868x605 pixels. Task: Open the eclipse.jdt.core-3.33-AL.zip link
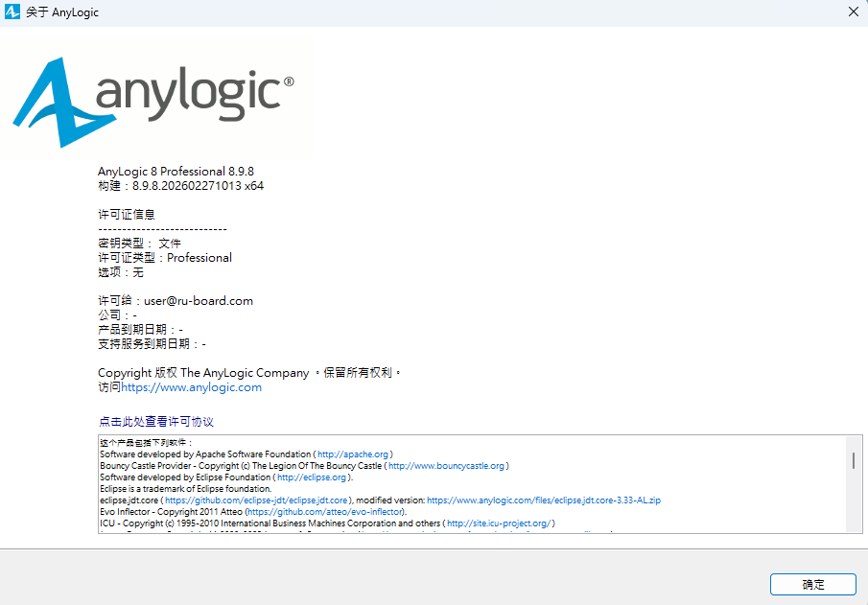(544, 500)
